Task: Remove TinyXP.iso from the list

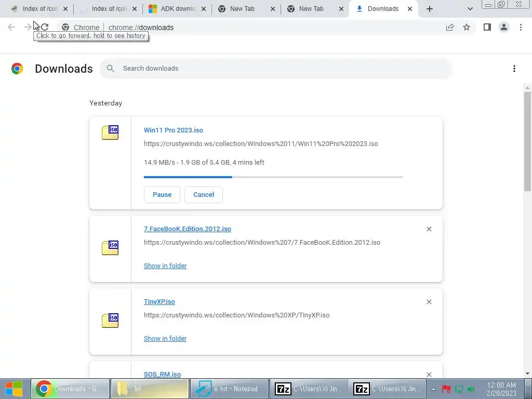Action: click(429, 302)
